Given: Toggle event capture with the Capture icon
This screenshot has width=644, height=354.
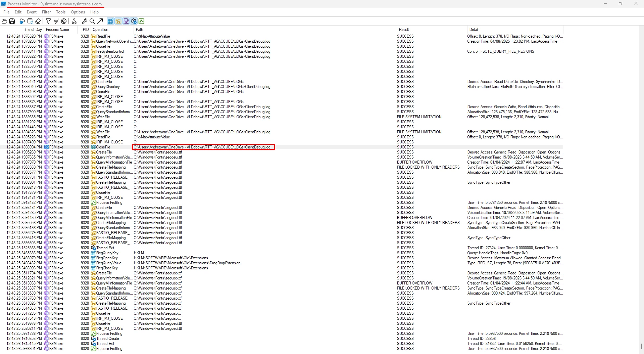Looking at the screenshot, I should point(22,21).
